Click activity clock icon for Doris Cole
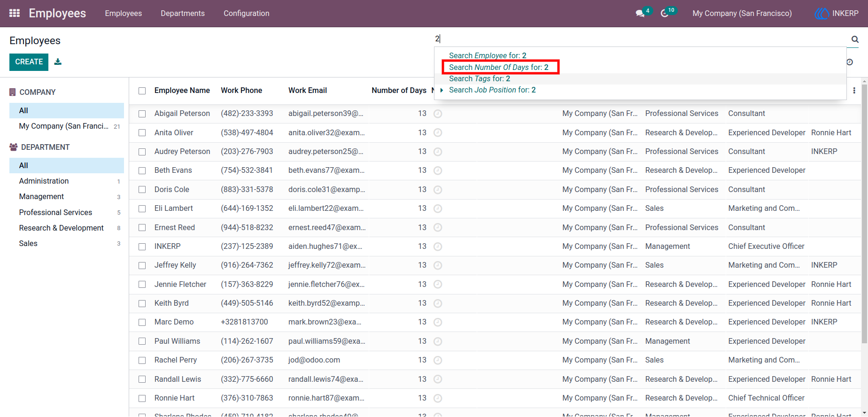This screenshot has height=417, width=868. tap(438, 190)
